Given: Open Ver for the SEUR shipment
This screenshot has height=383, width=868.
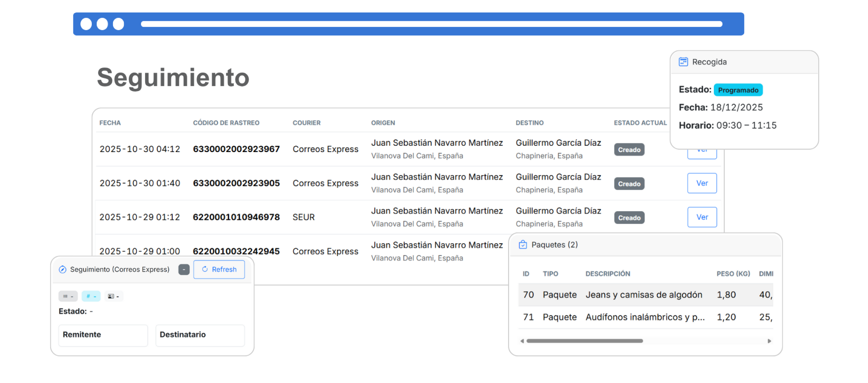Looking at the screenshot, I should point(702,217).
